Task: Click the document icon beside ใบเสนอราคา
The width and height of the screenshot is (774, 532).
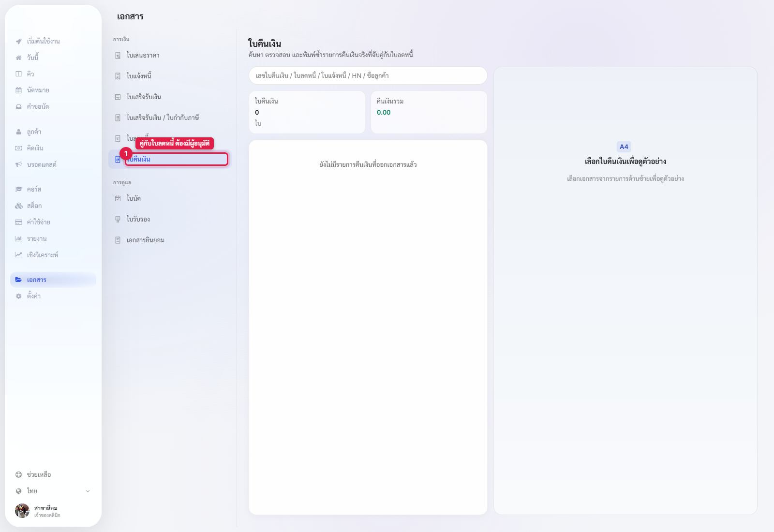Action: tap(118, 56)
